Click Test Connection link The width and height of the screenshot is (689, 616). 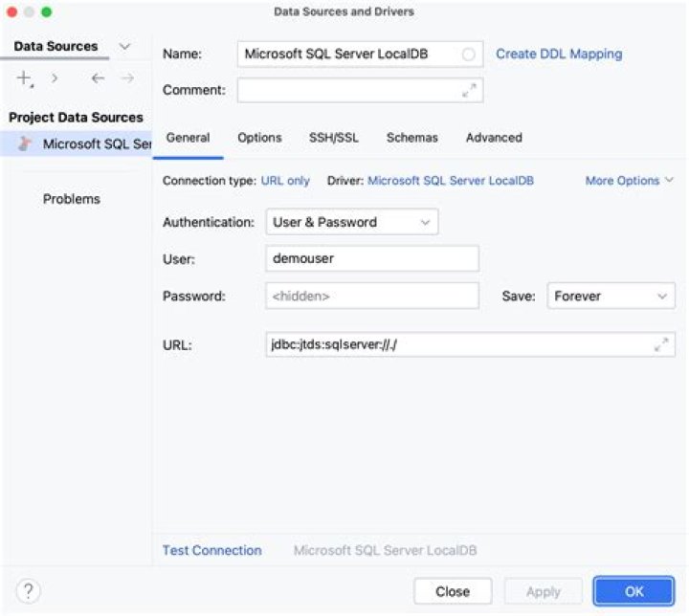pyautogui.click(x=211, y=550)
